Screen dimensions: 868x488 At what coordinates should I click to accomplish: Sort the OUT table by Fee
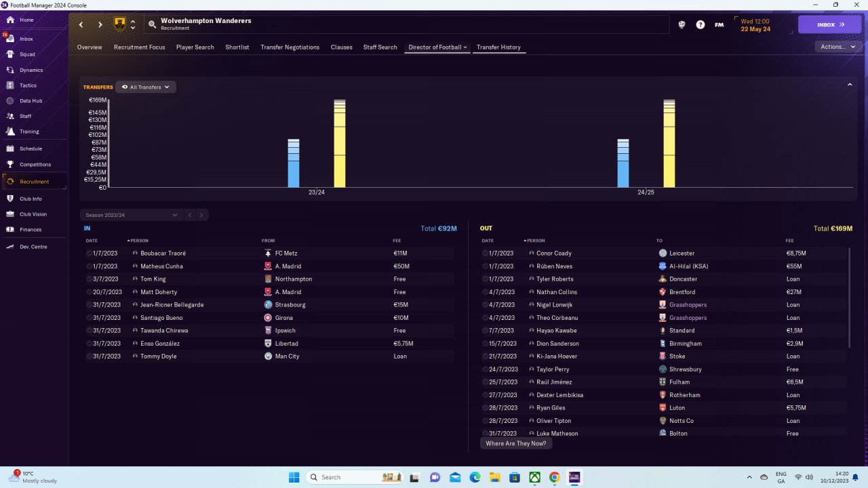click(x=789, y=241)
